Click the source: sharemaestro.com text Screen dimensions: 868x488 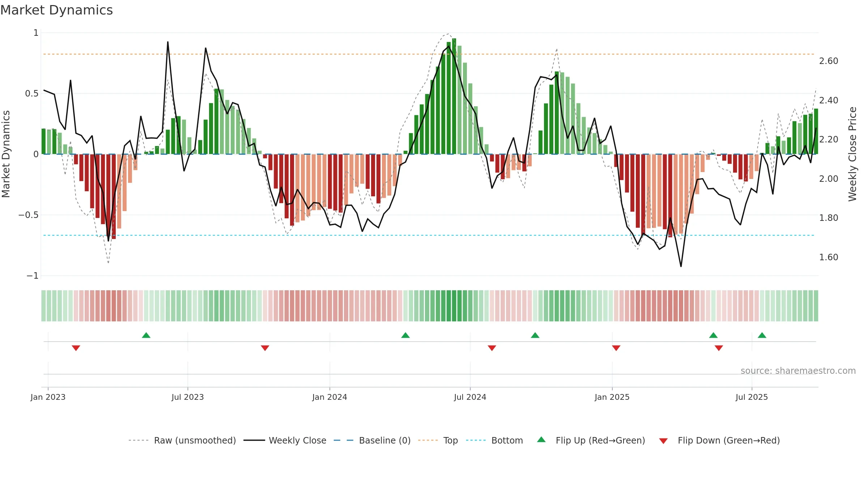(x=798, y=371)
